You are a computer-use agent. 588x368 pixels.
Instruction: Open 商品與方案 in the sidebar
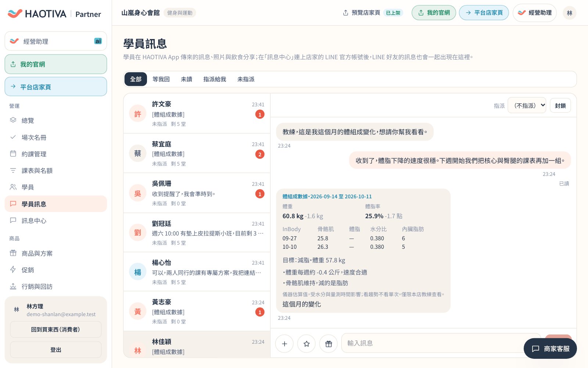[x=56, y=253]
